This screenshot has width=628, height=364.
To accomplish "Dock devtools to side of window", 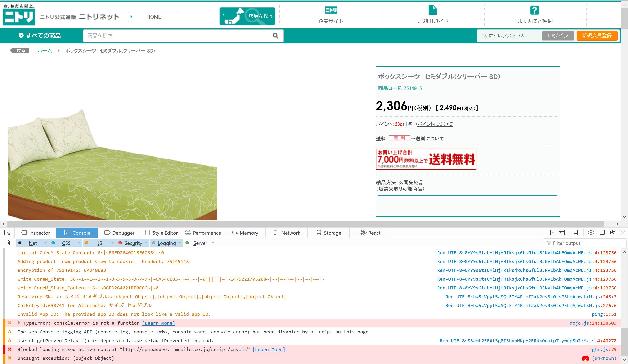I will 602,233.
